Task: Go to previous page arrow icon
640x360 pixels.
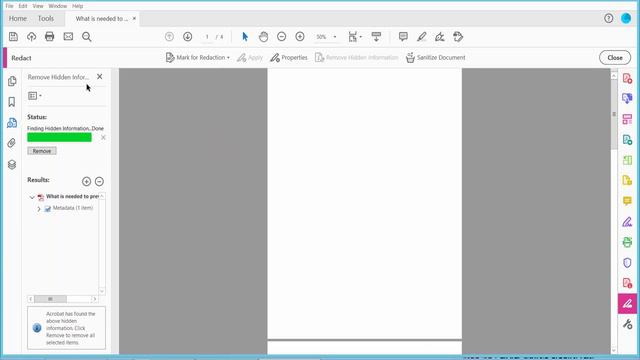Action: (169, 37)
